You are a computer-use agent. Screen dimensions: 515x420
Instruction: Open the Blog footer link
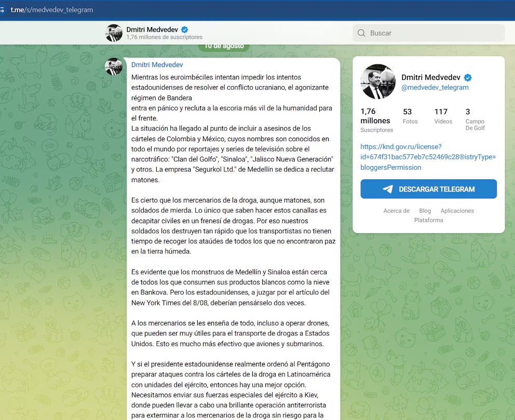click(425, 211)
